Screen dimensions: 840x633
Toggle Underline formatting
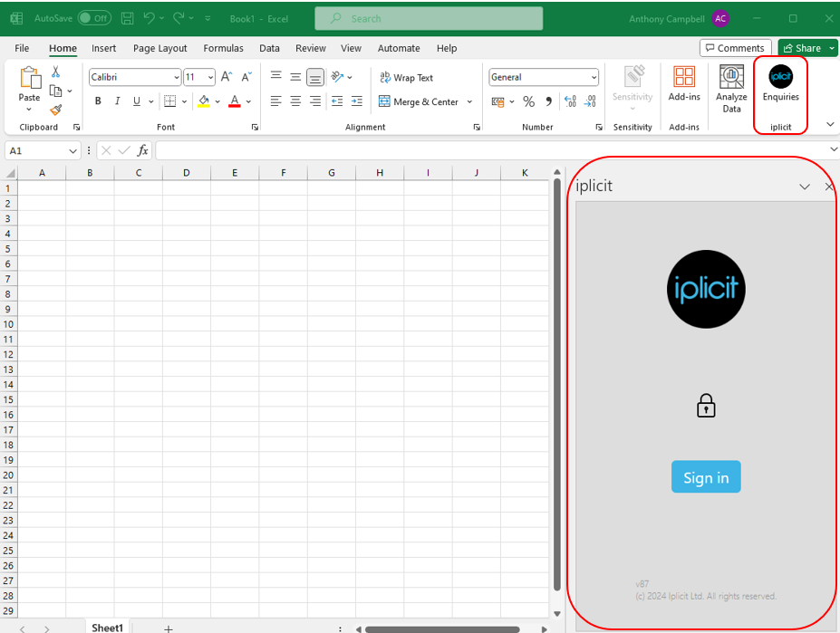coord(137,101)
